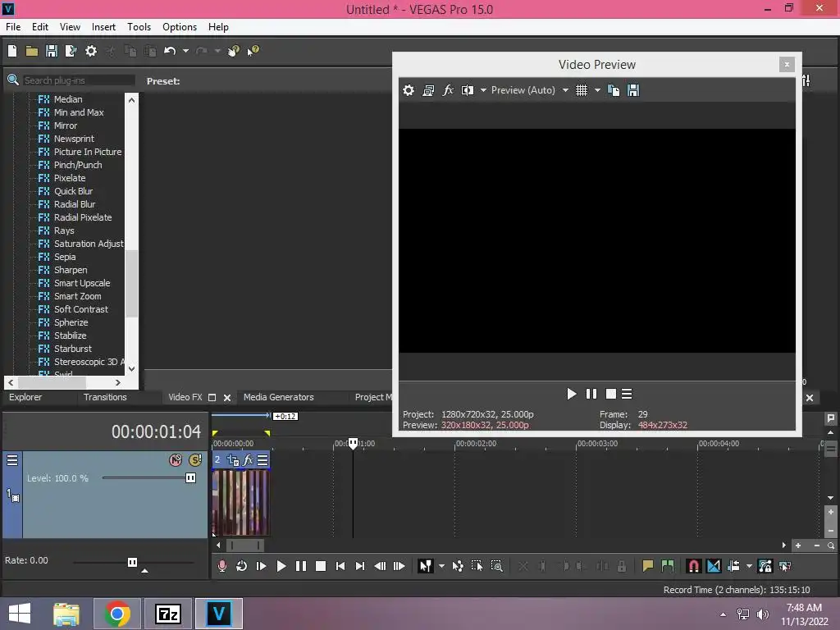Expand the Undo history dropdown arrow
This screenshot has width=840, height=630.
pos(185,51)
